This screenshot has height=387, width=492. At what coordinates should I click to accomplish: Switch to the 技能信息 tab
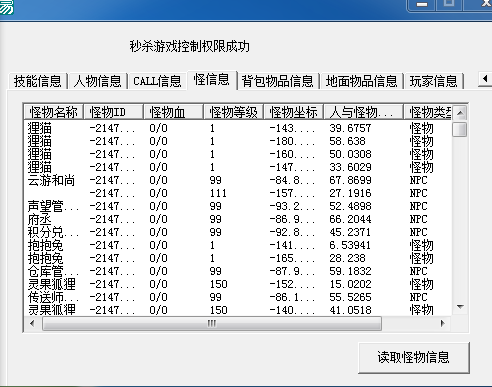pos(38,81)
